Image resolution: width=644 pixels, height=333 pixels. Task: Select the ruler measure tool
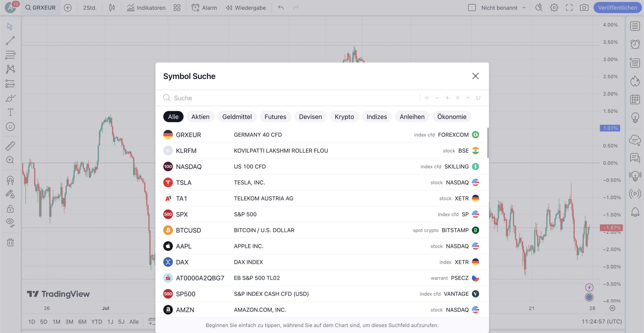click(x=10, y=146)
